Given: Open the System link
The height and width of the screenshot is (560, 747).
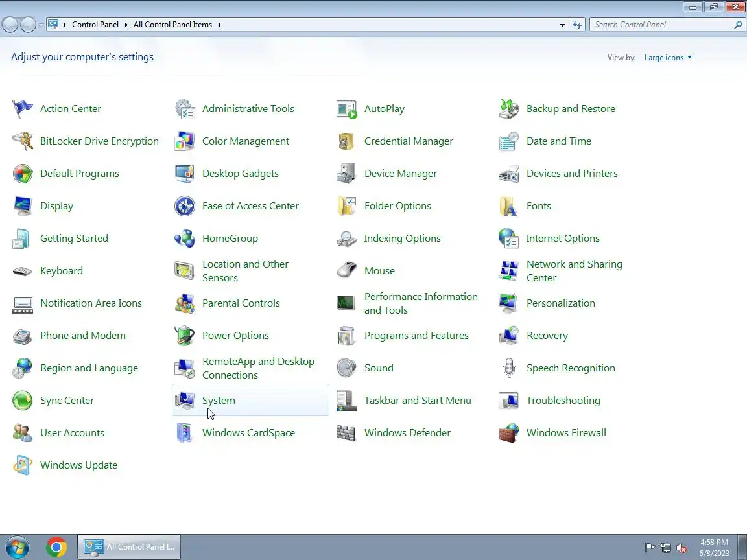Looking at the screenshot, I should 219,401.
